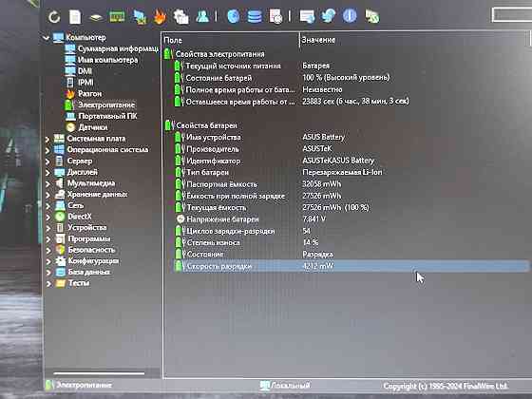This screenshot has height=399, width=532.
Task: Expand the Хранение данных node
Action: 47,195
